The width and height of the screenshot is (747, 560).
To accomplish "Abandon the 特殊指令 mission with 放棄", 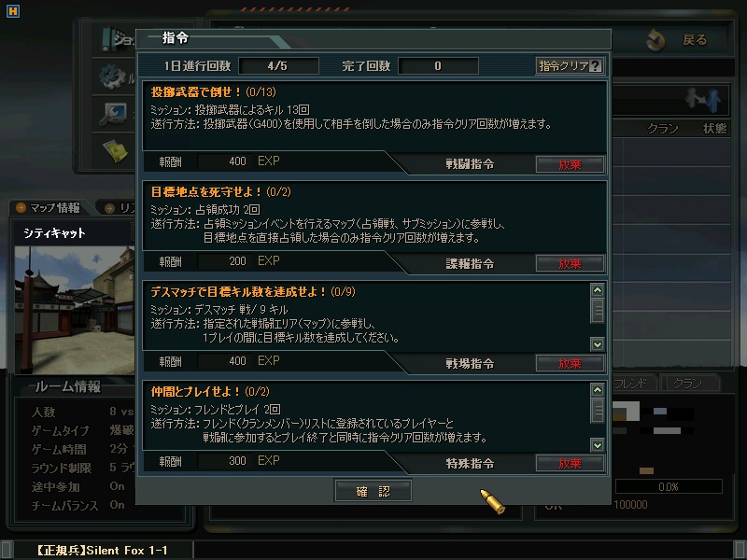I will pos(570,463).
